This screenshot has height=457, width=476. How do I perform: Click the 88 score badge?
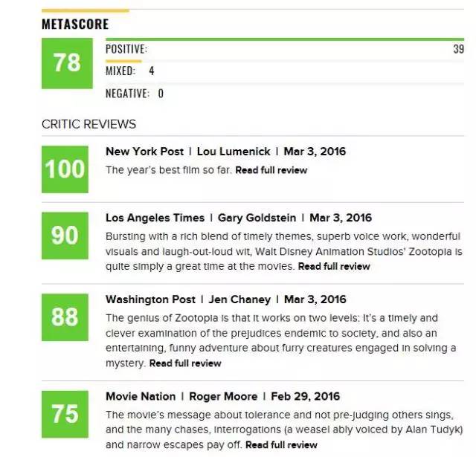(x=65, y=317)
